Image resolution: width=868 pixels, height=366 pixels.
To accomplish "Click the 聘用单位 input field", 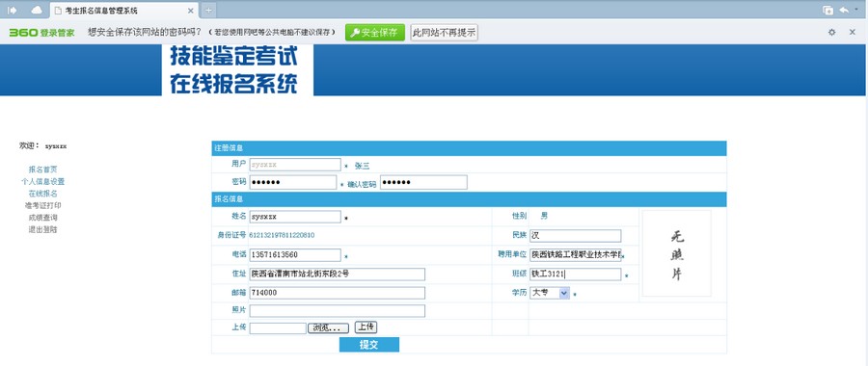I will (575, 255).
